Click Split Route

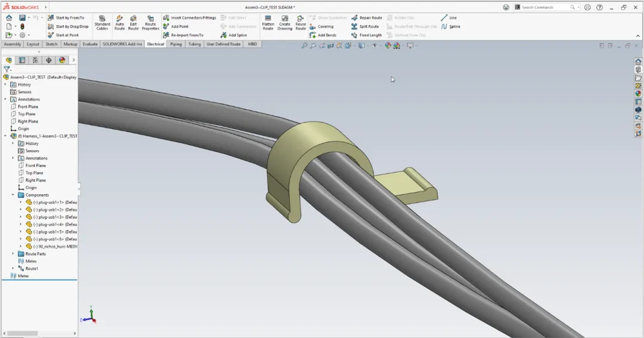(365, 26)
